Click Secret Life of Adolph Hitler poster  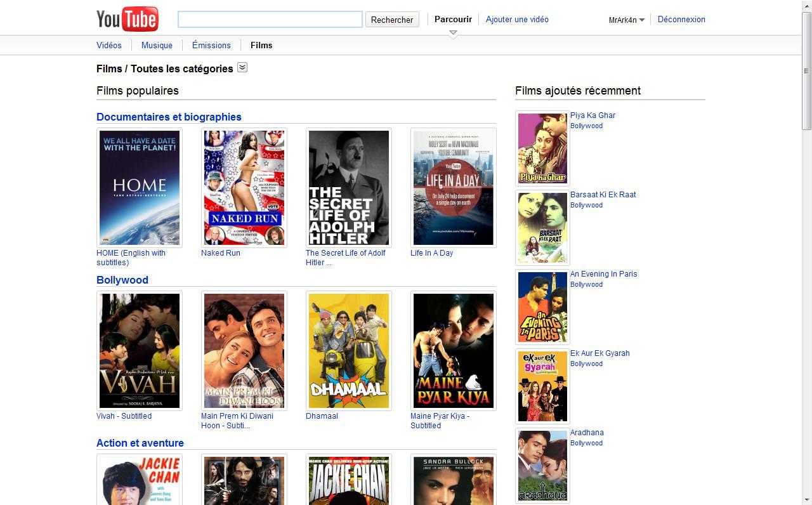coord(349,188)
